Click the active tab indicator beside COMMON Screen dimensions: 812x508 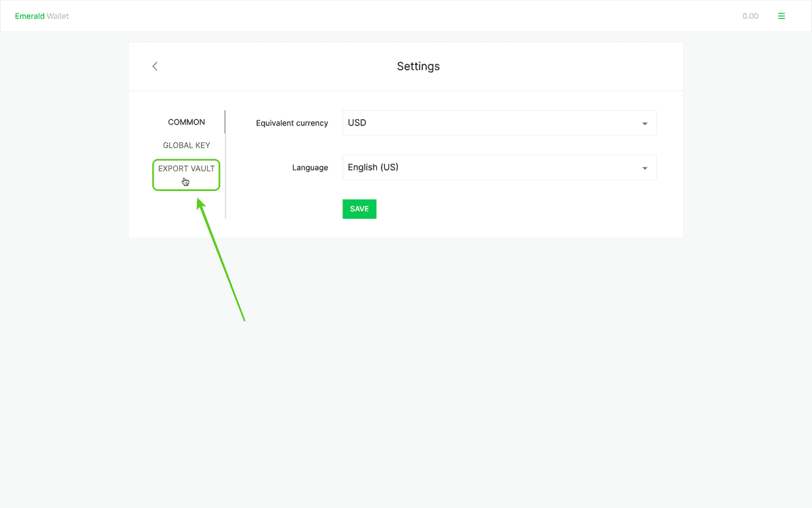click(225, 122)
